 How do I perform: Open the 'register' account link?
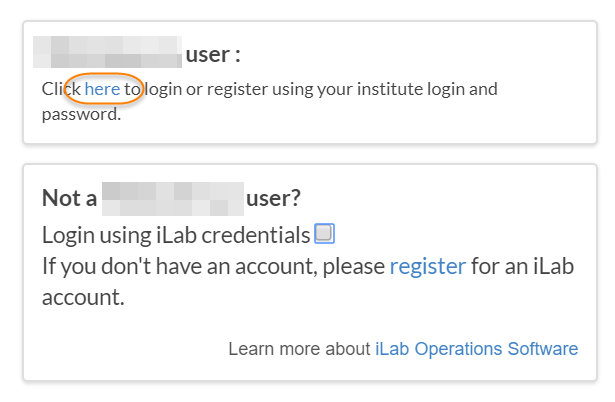pos(427,266)
